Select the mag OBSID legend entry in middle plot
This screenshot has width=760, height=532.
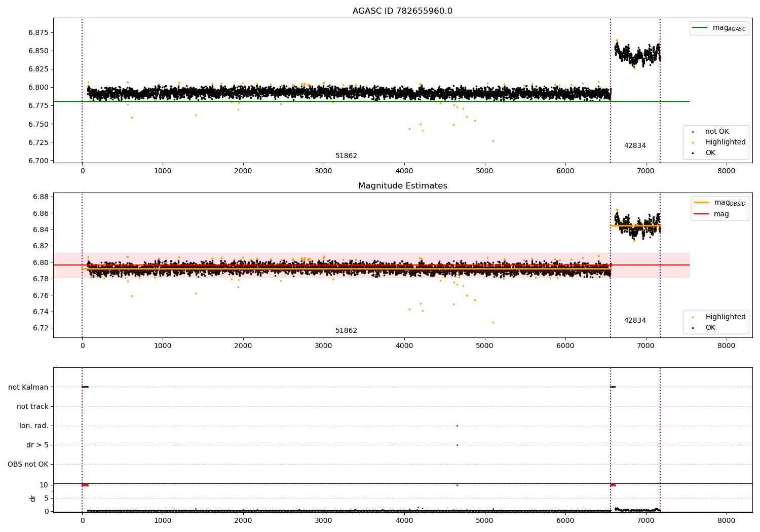[720, 203]
